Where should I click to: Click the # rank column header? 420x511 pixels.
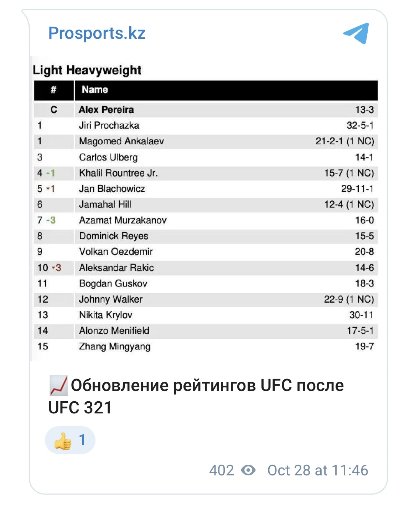point(54,90)
